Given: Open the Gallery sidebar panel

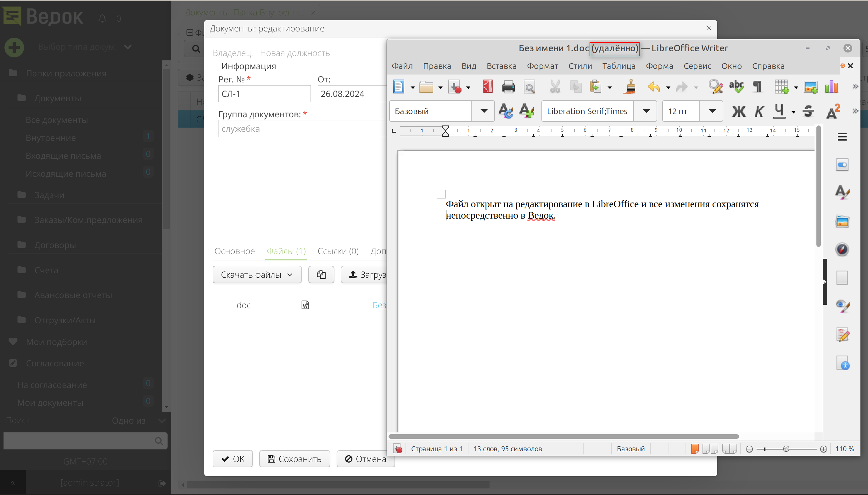Looking at the screenshot, I should (x=843, y=221).
